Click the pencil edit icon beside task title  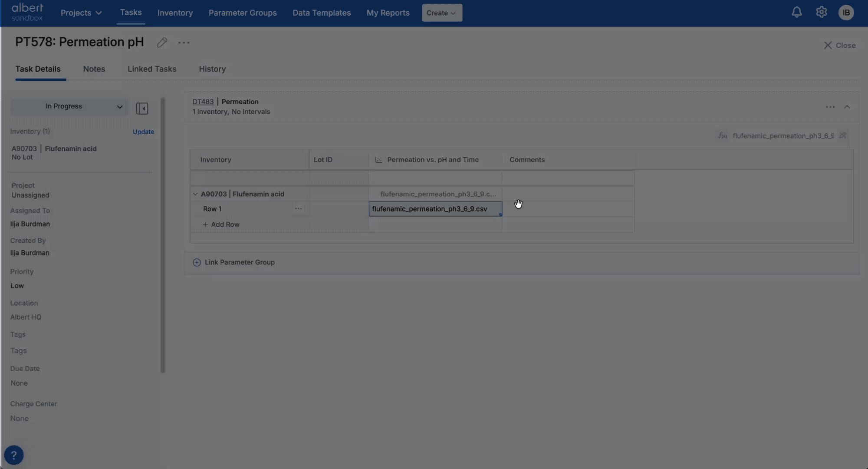[162, 43]
